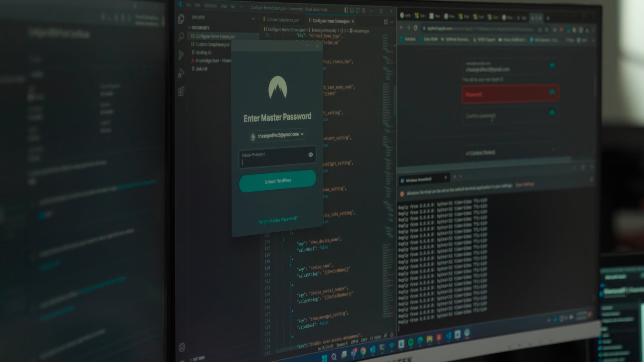
Task: Click the taskbar Search magnifier
Action: 334,357
